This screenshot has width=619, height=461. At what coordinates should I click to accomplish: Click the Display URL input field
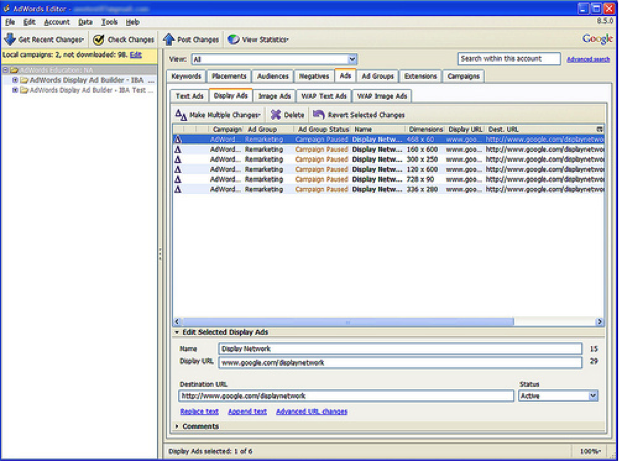(400, 362)
